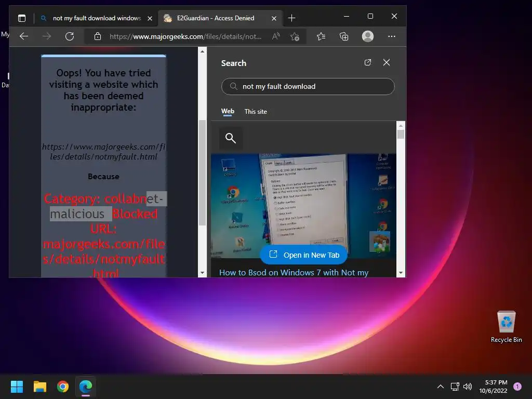Close the Search sidebar panel
This screenshot has height=399, width=532.
[387, 62]
